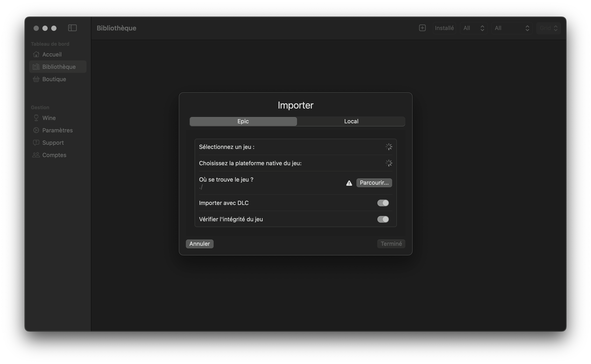Select Bibliothèque in the sidebar
The width and height of the screenshot is (591, 364).
tap(58, 67)
